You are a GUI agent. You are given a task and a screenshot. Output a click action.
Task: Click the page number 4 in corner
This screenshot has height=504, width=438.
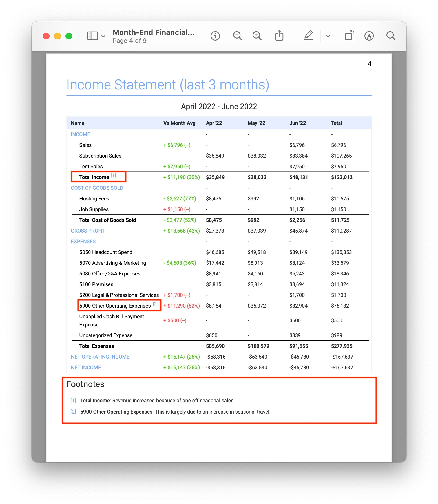[370, 64]
